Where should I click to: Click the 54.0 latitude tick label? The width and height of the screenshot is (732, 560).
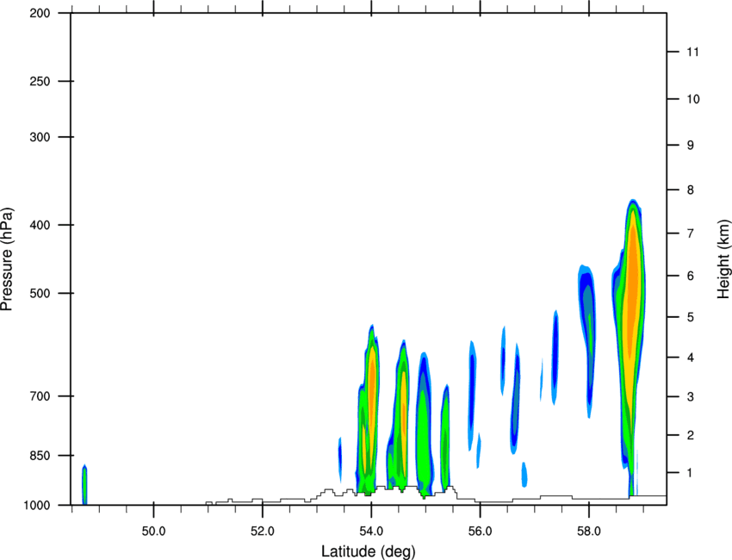pyautogui.click(x=372, y=532)
